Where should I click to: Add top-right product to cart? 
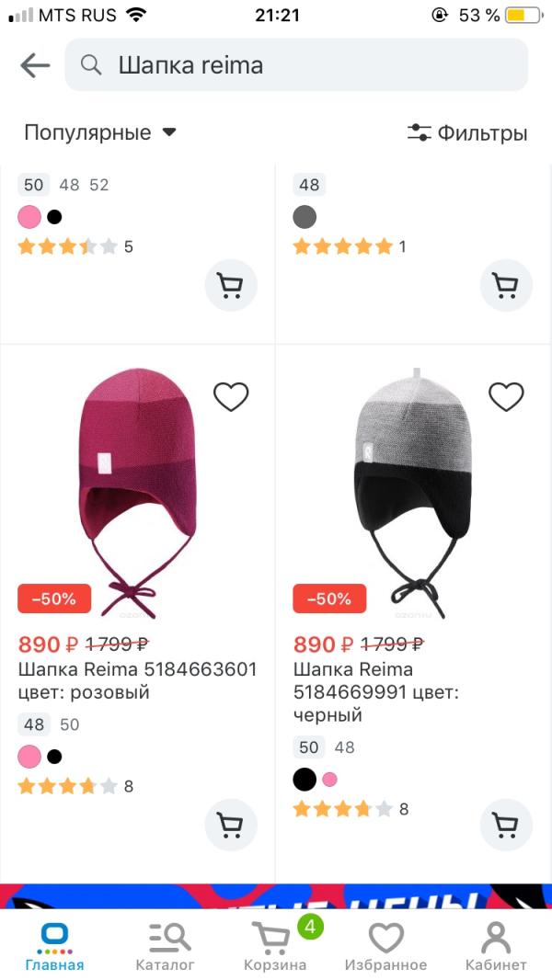point(506,285)
